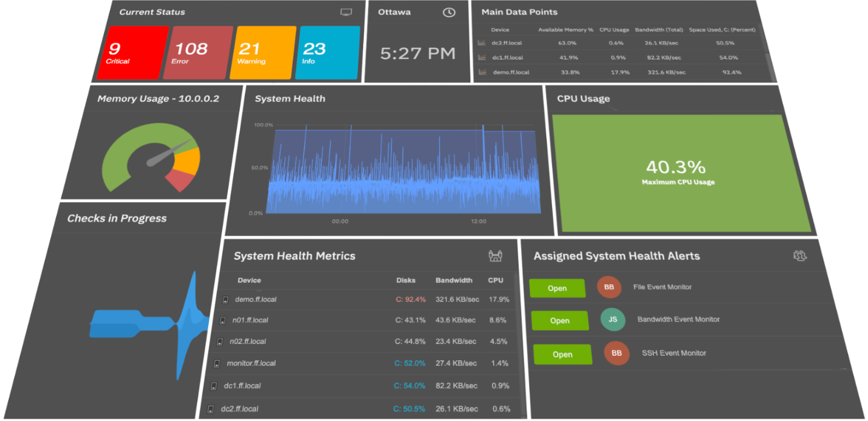Viewport: 868px width, 421px height.
Task: Click the clock icon beside Ottawa
Action: click(x=449, y=11)
